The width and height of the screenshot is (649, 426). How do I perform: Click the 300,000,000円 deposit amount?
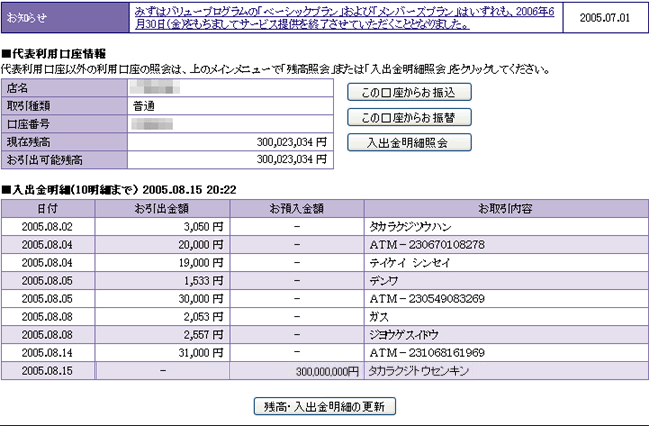tap(326, 371)
